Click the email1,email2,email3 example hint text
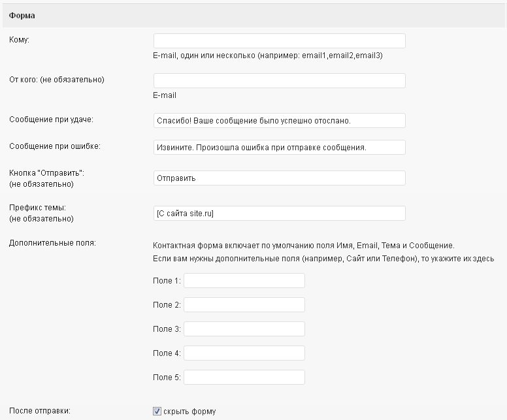This screenshot has width=507, height=420. [342, 56]
